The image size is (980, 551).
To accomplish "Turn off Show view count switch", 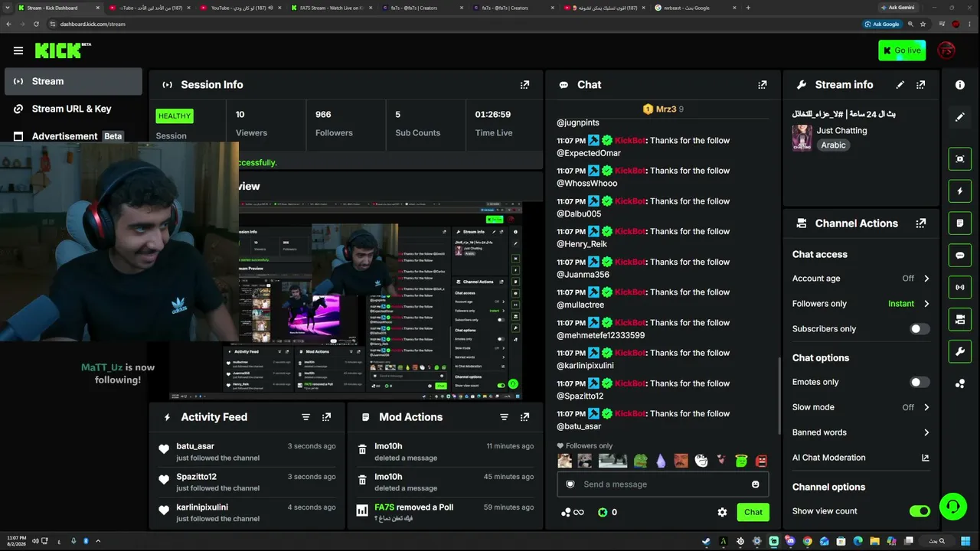I will [920, 511].
